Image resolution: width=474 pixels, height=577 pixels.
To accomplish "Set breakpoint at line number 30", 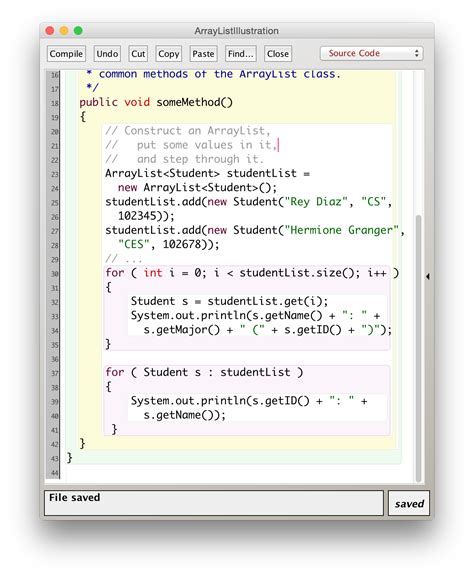I will tap(54, 274).
